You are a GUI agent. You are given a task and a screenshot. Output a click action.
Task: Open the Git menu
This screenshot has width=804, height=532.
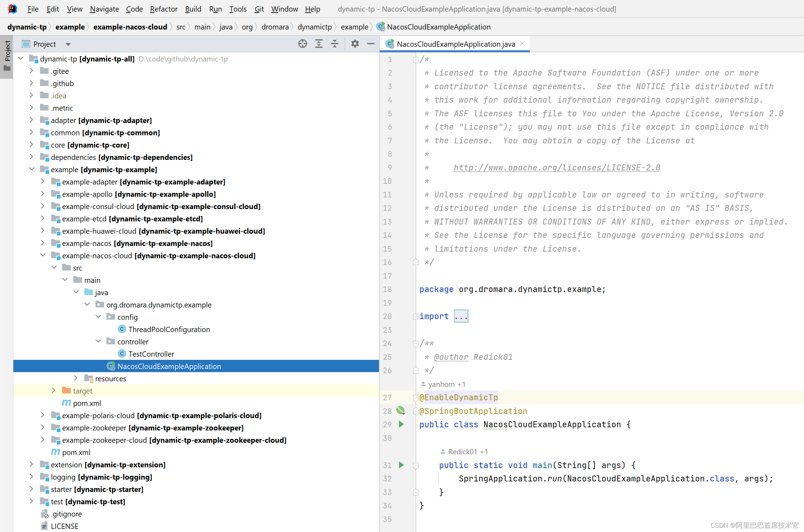(x=259, y=9)
